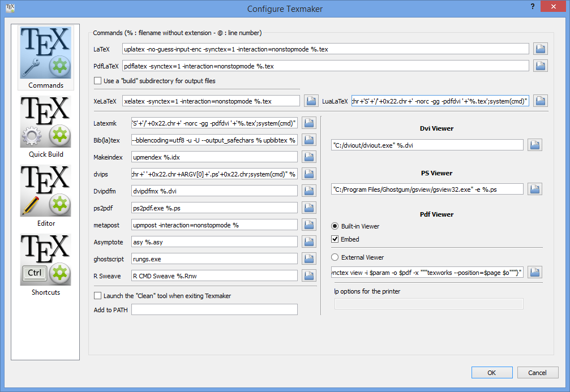The height and width of the screenshot is (392, 570).
Task: Open the Editor configuration page
Action: click(x=46, y=196)
